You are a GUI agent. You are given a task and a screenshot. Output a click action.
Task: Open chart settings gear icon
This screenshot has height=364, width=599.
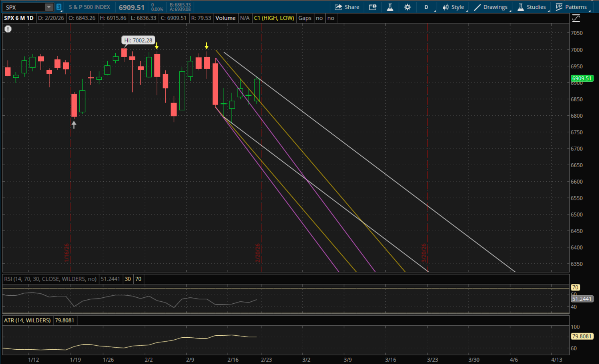tap(407, 7)
